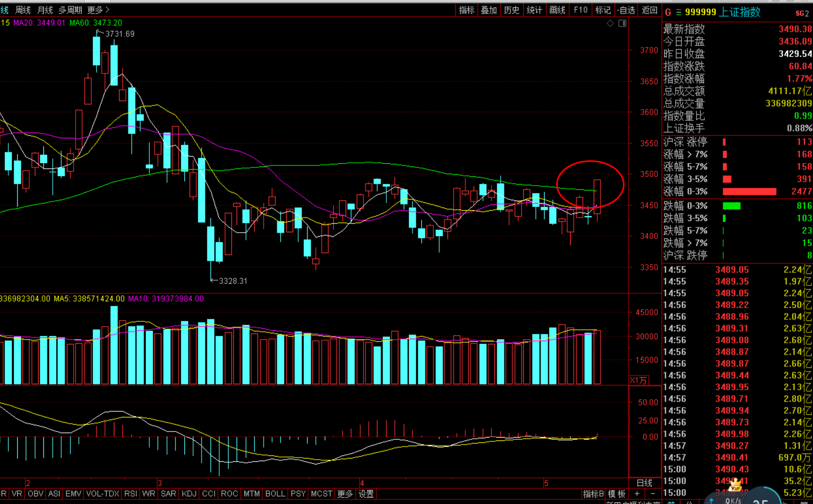Click the diamond marker icon above the chart
The image size is (813, 504).
(x=610, y=23)
